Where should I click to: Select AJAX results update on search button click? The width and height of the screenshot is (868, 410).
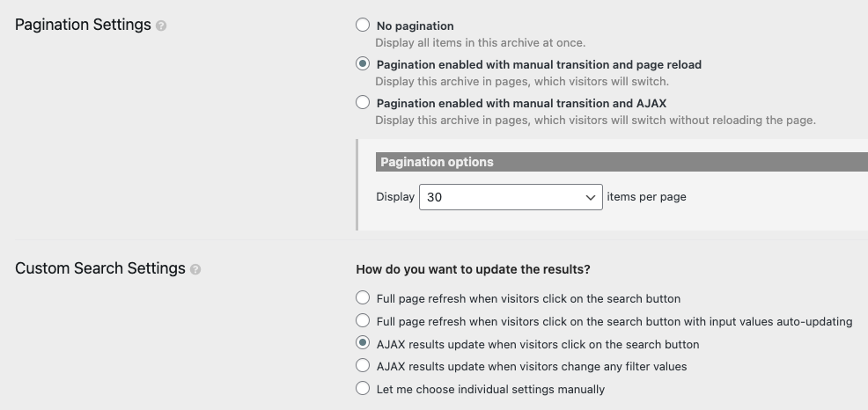pos(363,343)
